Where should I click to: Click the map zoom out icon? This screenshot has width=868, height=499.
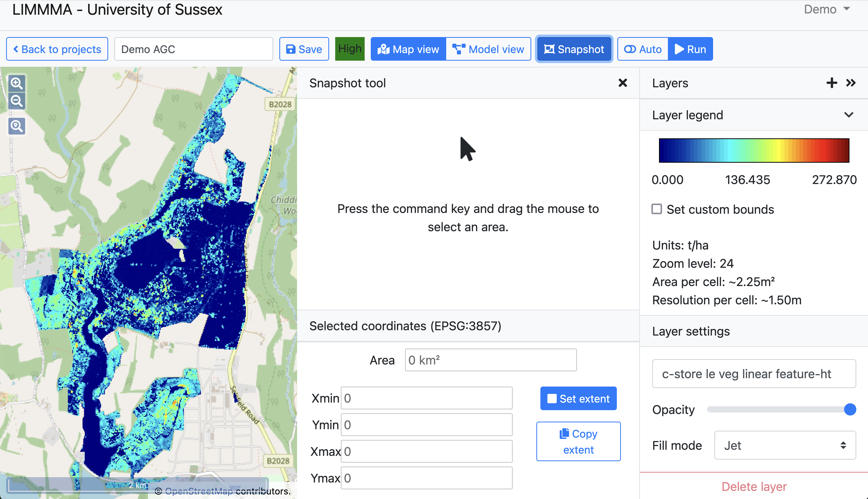[17, 101]
